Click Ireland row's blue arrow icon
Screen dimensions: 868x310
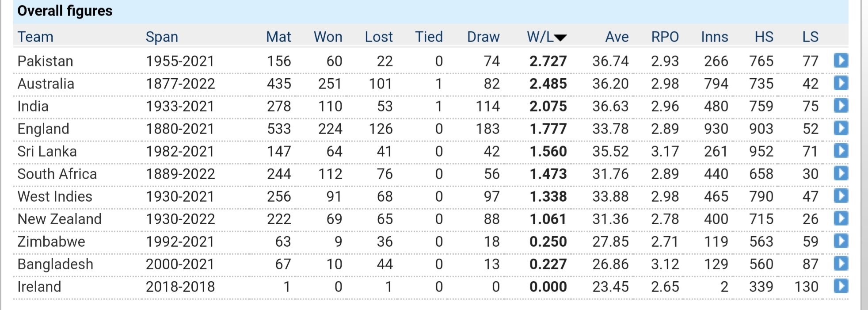(x=841, y=286)
